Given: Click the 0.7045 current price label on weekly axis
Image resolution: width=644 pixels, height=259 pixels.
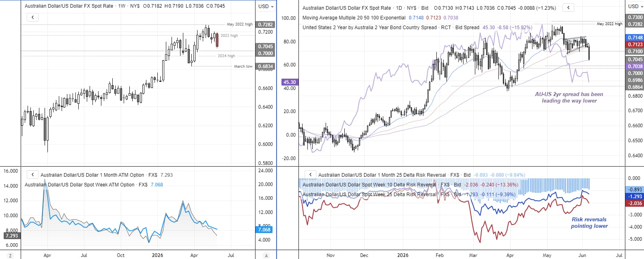Looking at the screenshot, I should 266,46.
